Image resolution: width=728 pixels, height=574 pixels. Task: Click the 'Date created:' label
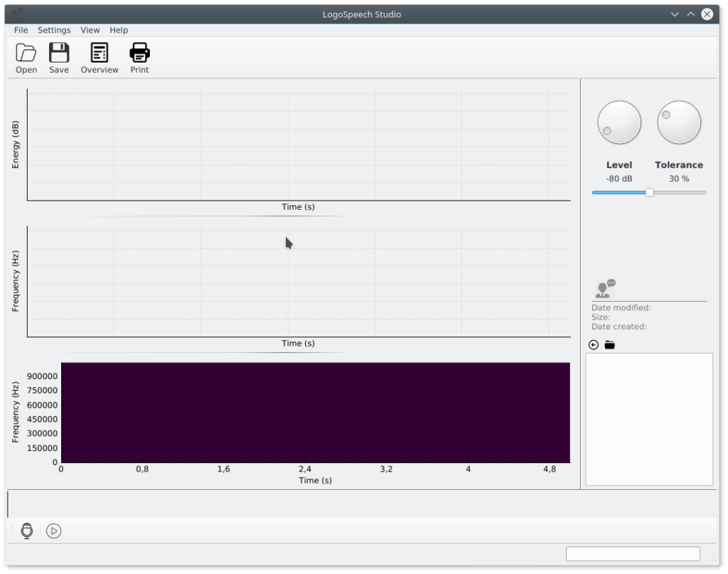point(619,326)
